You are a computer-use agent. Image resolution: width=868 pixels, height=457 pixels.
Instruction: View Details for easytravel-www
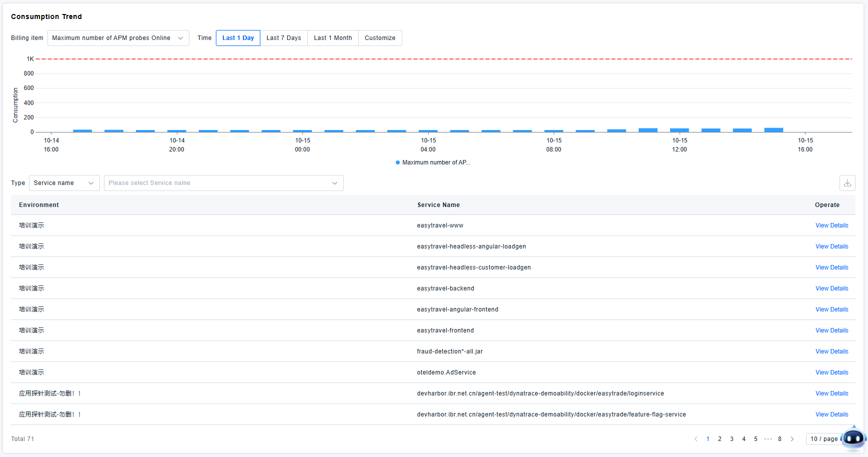click(x=832, y=225)
